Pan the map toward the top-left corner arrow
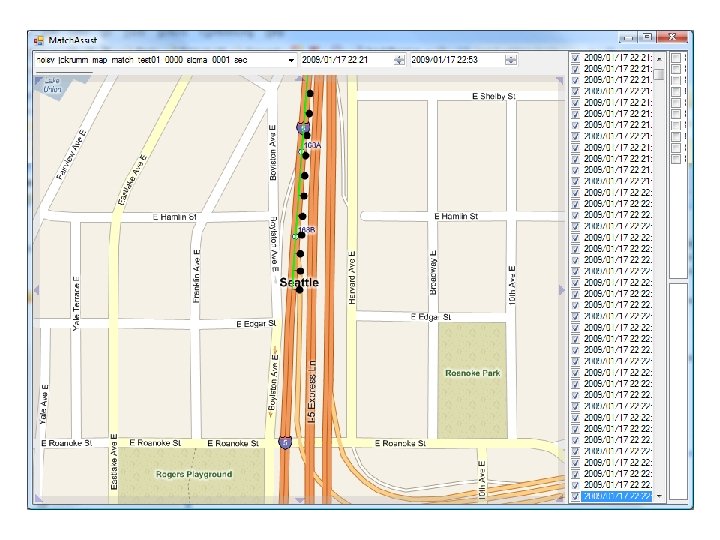Viewport: 720px width, 540px height. click(38, 80)
